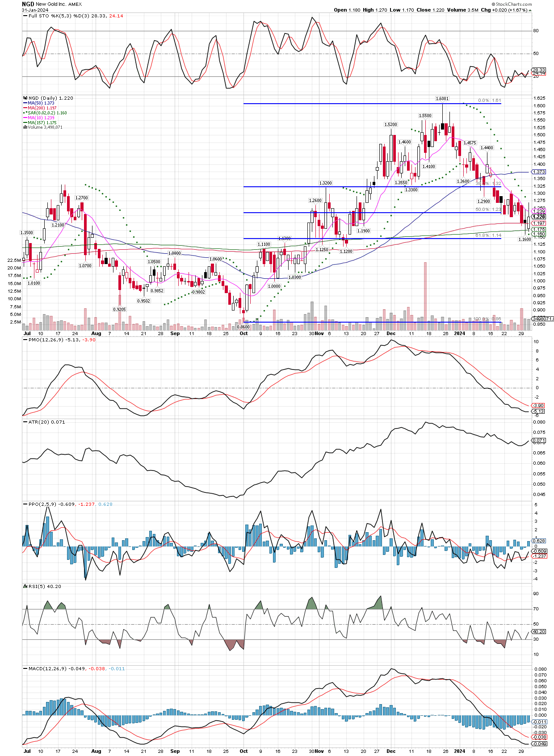
Task: Click the '1.4575' price label
Action: (x=470, y=143)
